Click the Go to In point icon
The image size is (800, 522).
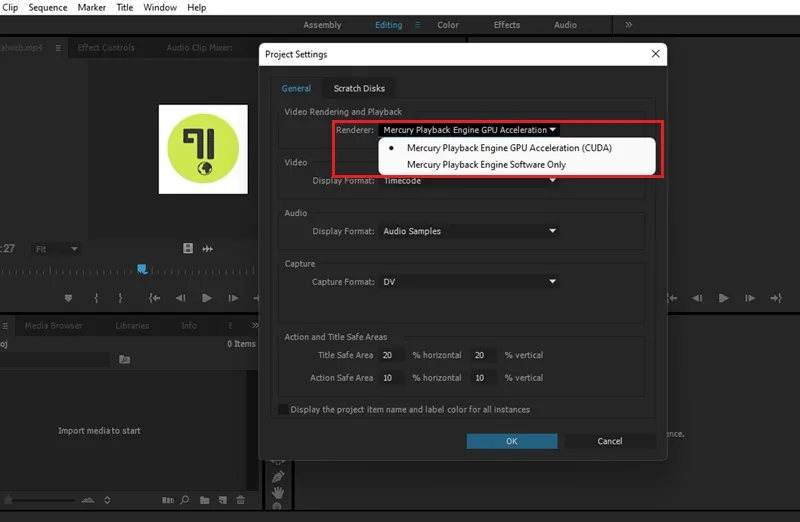coord(154,298)
